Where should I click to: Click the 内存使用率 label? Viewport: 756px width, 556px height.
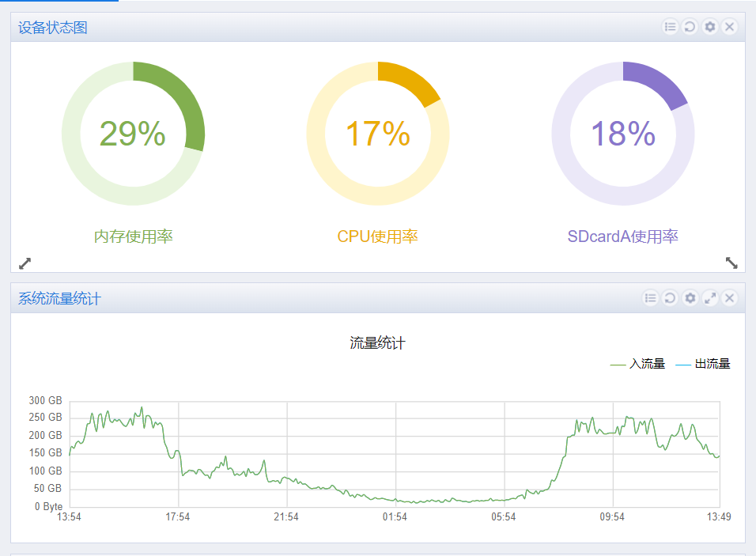(133, 236)
